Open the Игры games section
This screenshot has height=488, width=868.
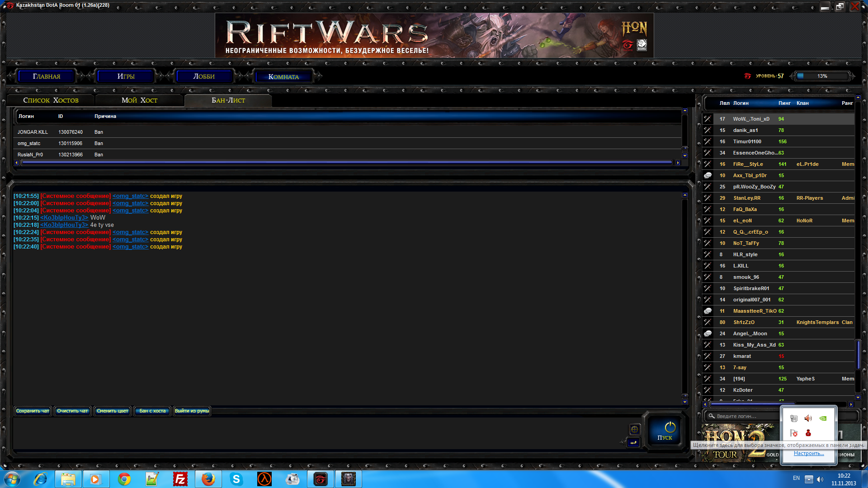click(126, 76)
